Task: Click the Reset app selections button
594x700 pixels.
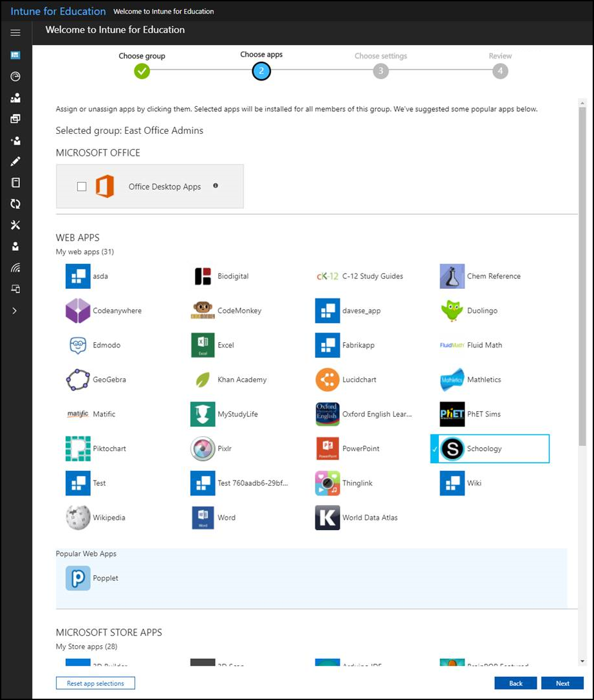Action: point(96,683)
